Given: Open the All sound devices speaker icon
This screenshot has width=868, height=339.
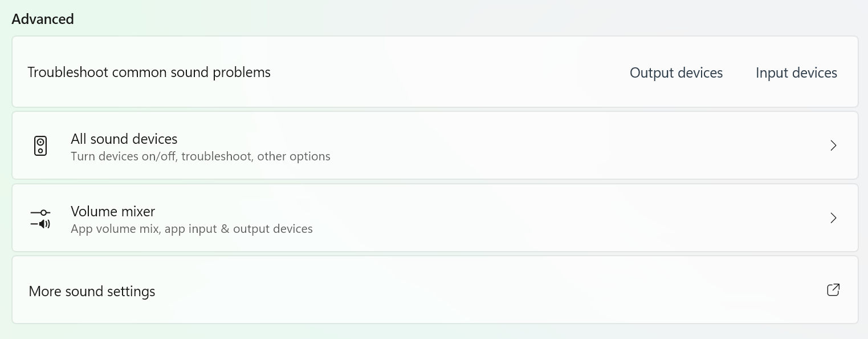Looking at the screenshot, I should (40, 146).
